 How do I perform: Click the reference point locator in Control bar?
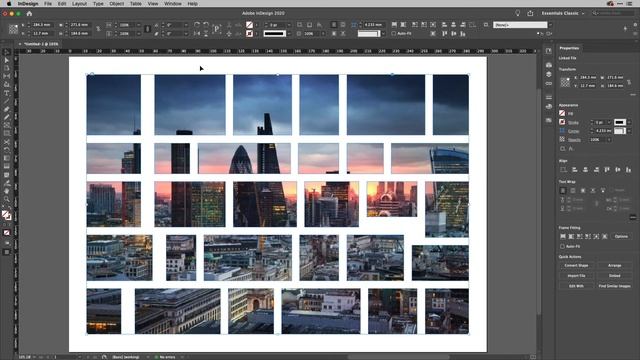(13, 29)
